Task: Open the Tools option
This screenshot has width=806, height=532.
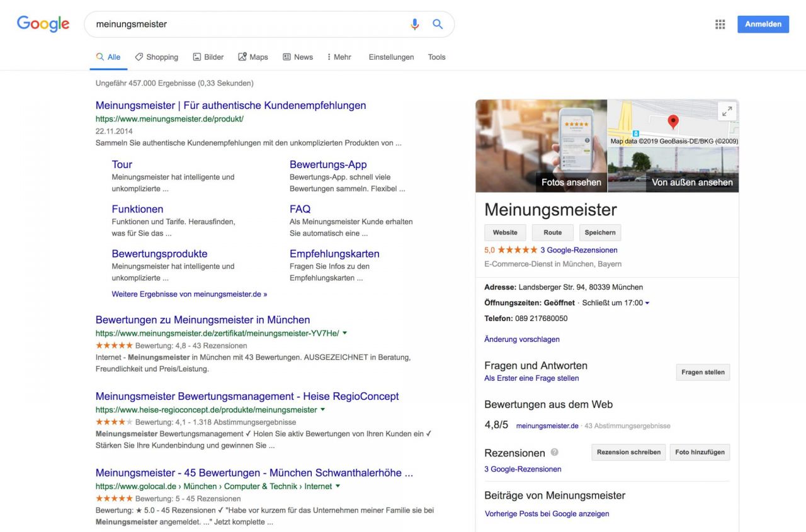Action: click(437, 57)
